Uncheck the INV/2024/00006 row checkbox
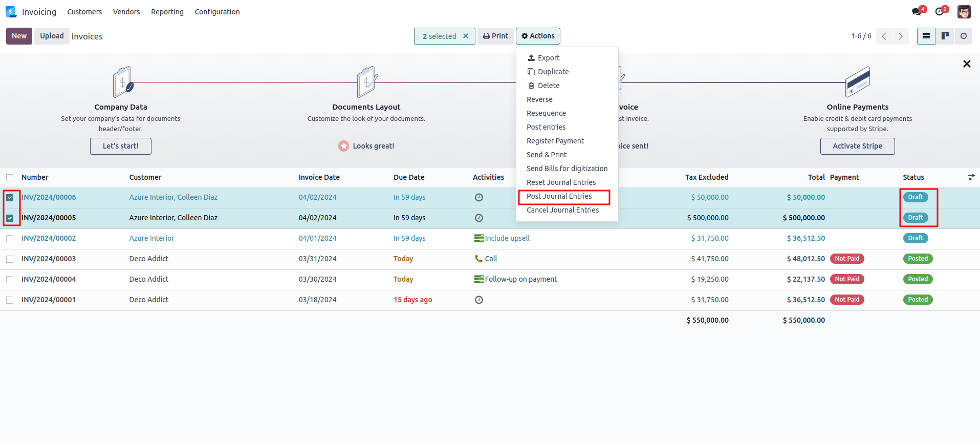980x441 pixels. pyautogui.click(x=10, y=198)
